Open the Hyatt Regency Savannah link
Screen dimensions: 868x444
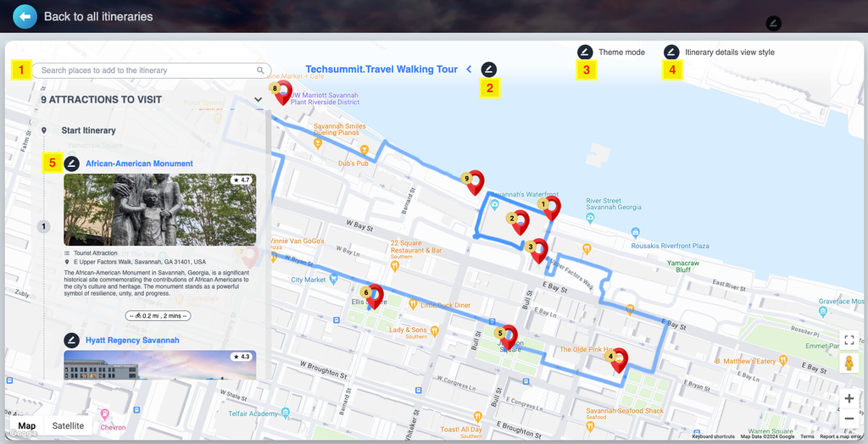(x=132, y=340)
